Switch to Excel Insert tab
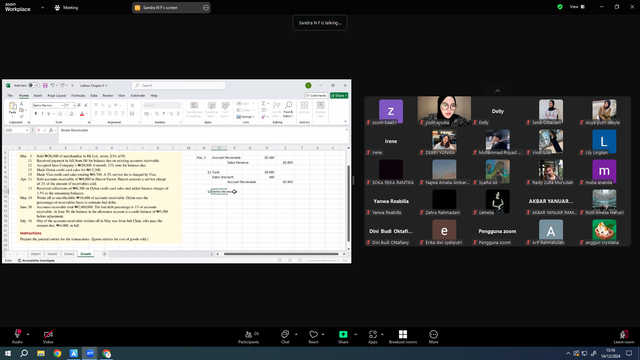The height and width of the screenshot is (360, 640). [38, 96]
